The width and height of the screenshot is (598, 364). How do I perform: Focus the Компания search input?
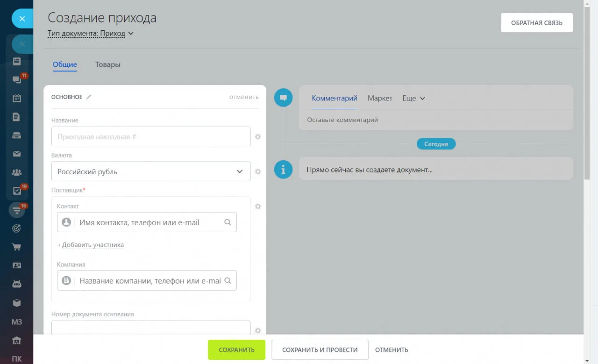pyautogui.click(x=147, y=281)
